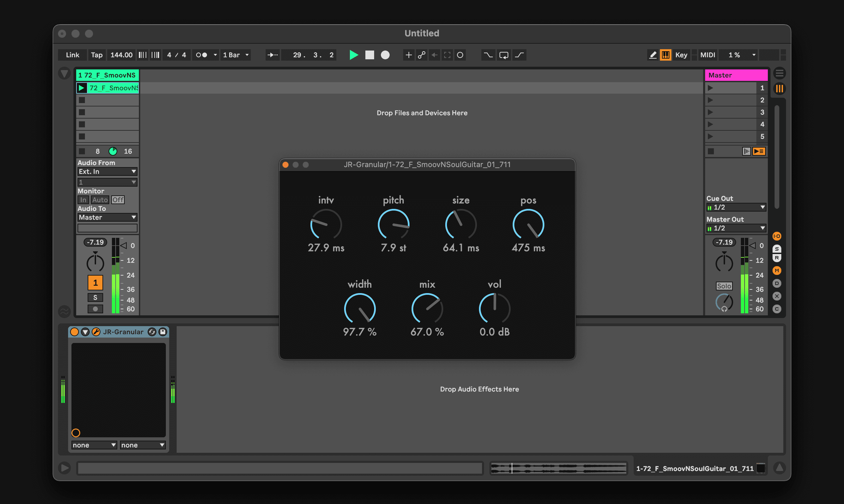Click the Tap tempo button
The image size is (844, 504).
click(96, 55)
